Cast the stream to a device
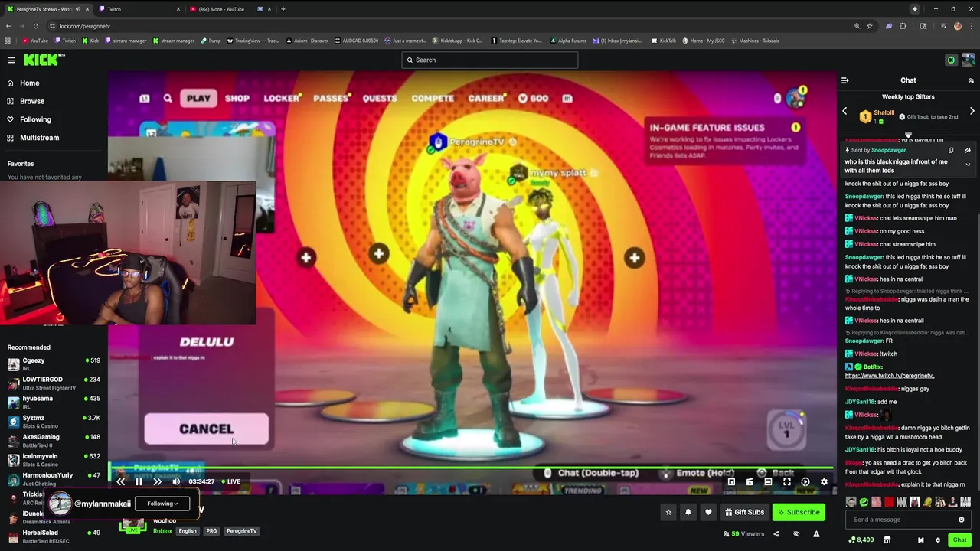The width and height of the screenshot is (980, 551). tap(750, 481)
